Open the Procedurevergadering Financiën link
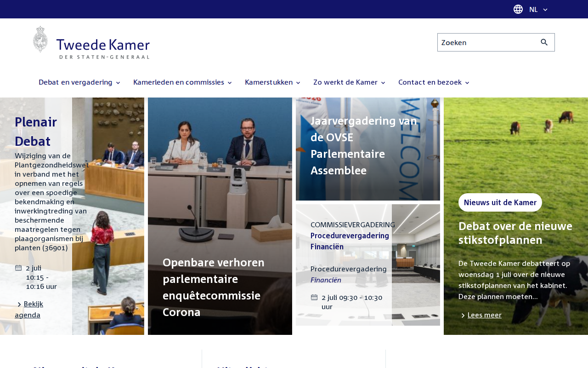 coord(350,241)
